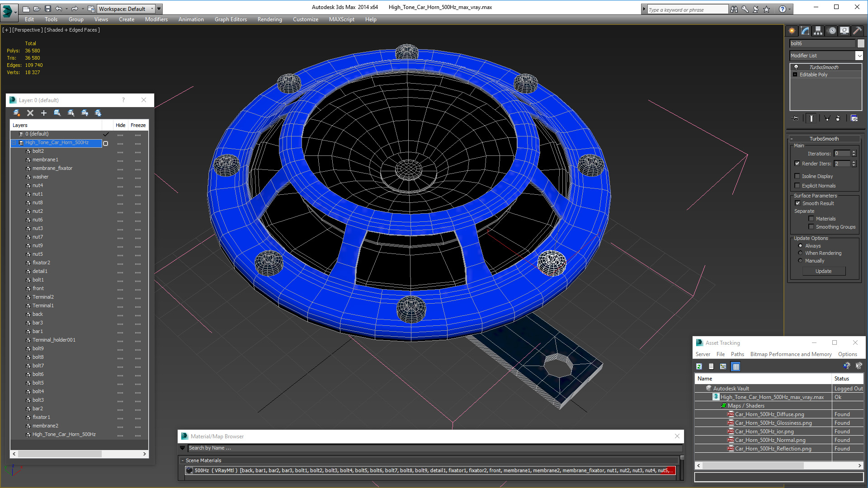Click the Pin Stack icon
868x488 pixels.
pos(796,118)
